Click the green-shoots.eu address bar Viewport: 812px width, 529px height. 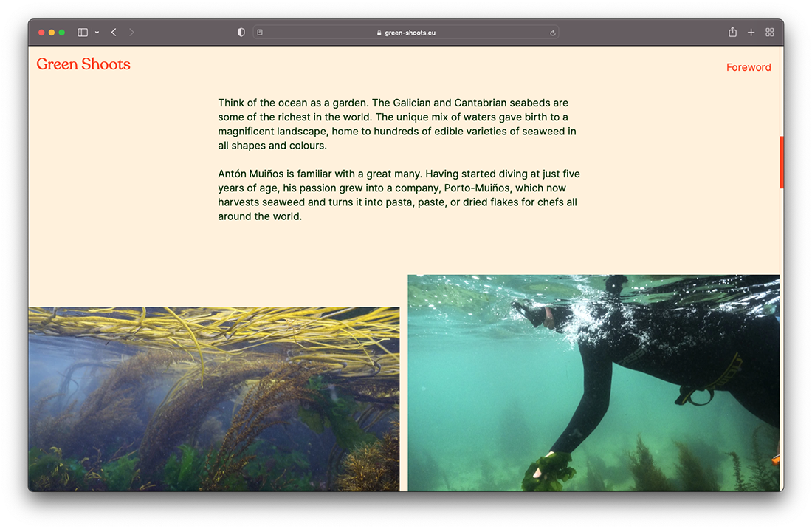pos(405,32)
